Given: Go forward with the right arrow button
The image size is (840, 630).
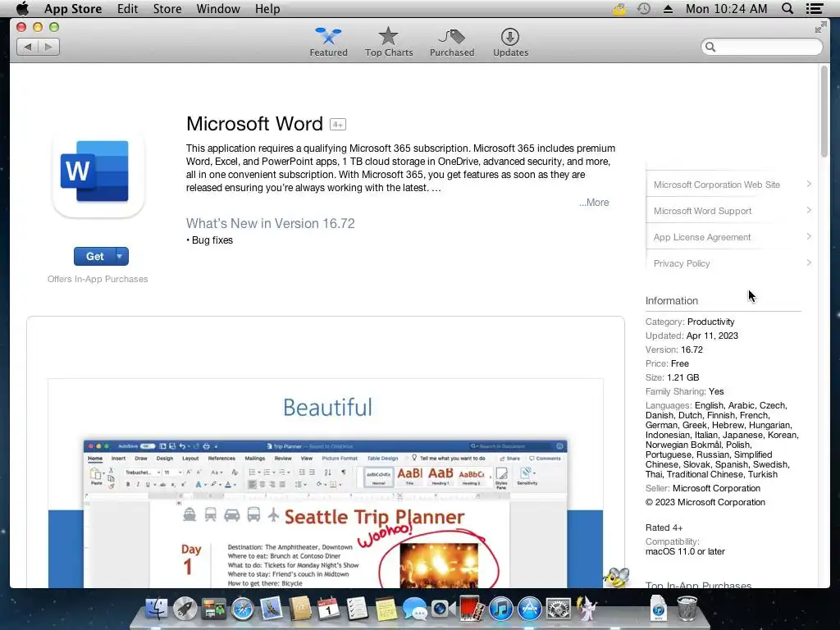Looking at the screenshot, I should coord(48,47).
